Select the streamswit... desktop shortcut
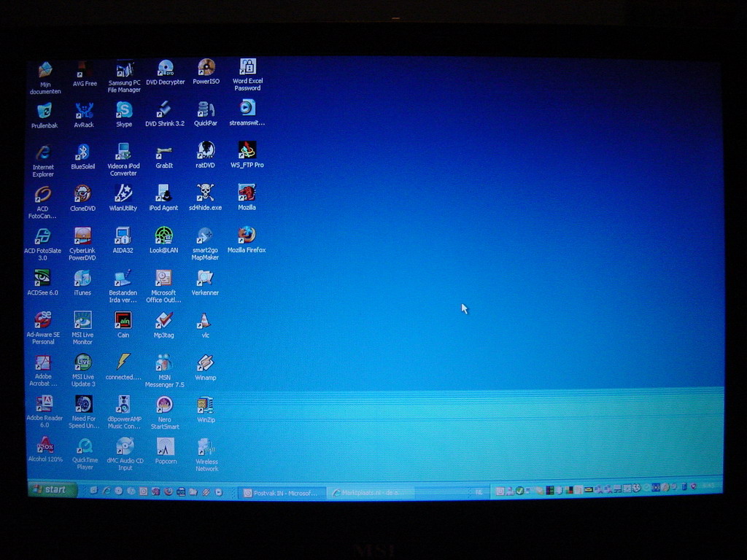This screenshot has width=747, height=560. [247, 113]
